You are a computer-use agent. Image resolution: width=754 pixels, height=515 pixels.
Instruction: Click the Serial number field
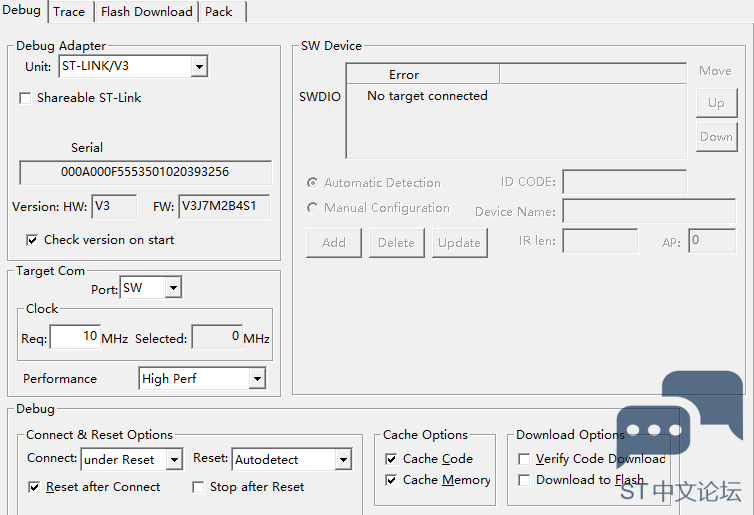[x=145, y=172]
